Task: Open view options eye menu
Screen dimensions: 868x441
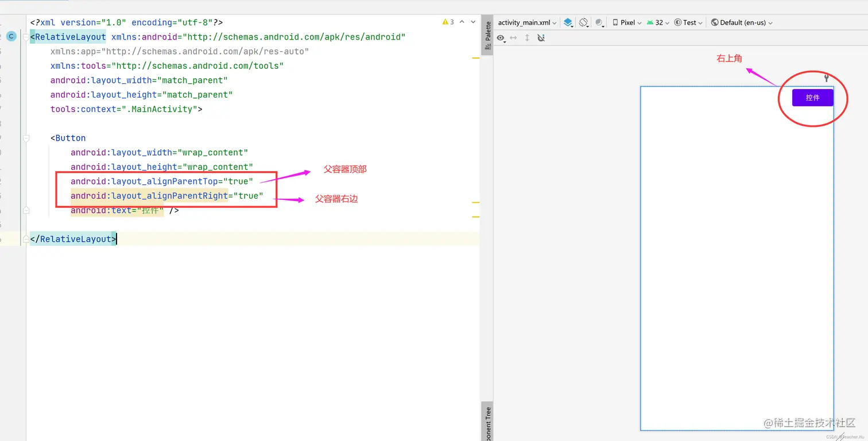Action: tap(502, 38)
